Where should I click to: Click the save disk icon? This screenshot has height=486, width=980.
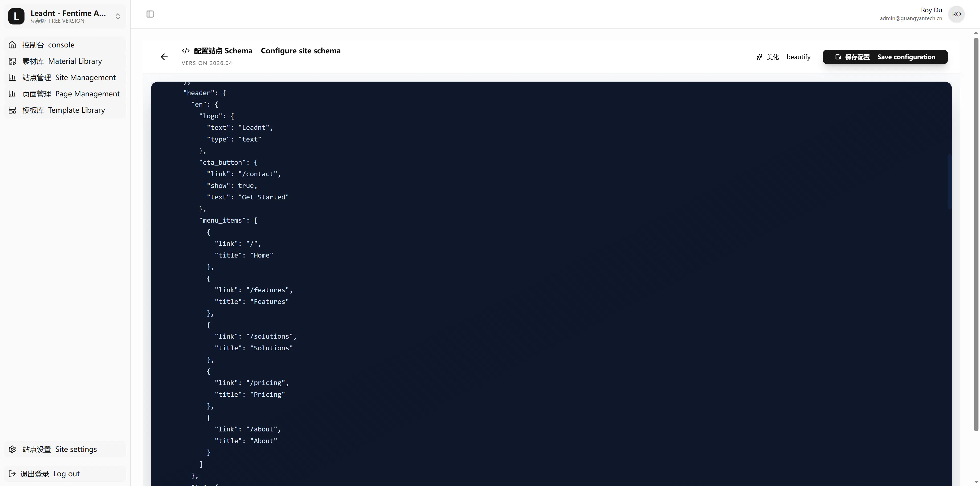pyautogui.click(x=838, y=57)
